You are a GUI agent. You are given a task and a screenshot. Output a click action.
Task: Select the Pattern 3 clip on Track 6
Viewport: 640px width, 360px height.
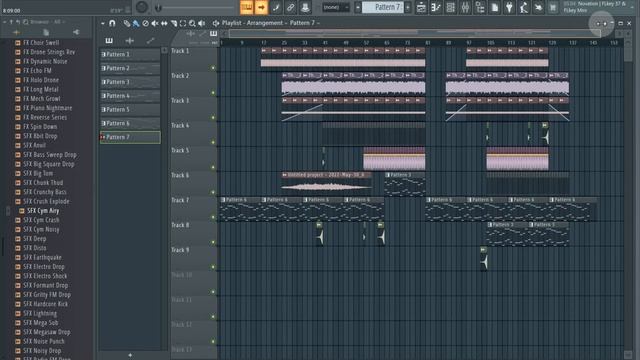pyautogui.click(x=405, y=184)
